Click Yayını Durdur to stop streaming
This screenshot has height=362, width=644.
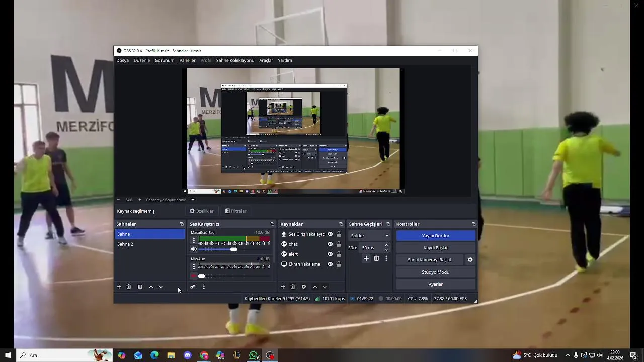(436, 236)
